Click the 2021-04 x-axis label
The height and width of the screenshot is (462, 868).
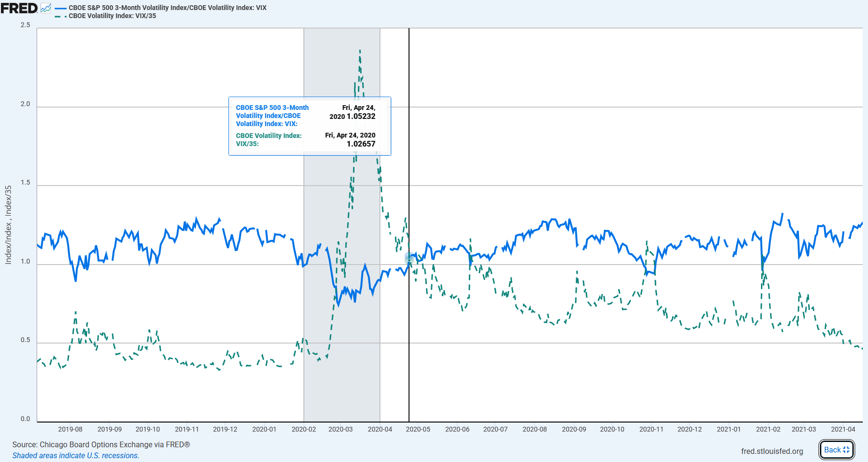pyautogui.click(x=843, y=429)
